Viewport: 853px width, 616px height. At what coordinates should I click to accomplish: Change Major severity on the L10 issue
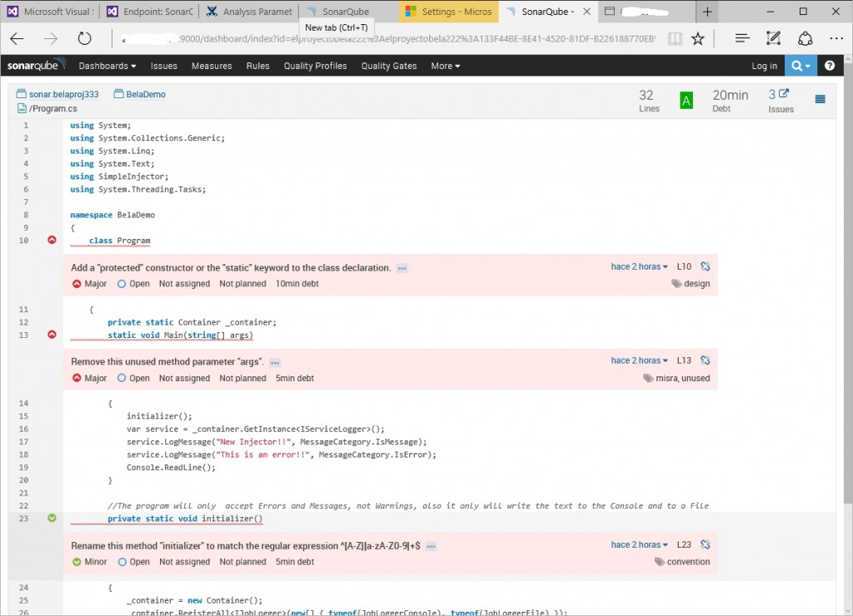(90, 283)
